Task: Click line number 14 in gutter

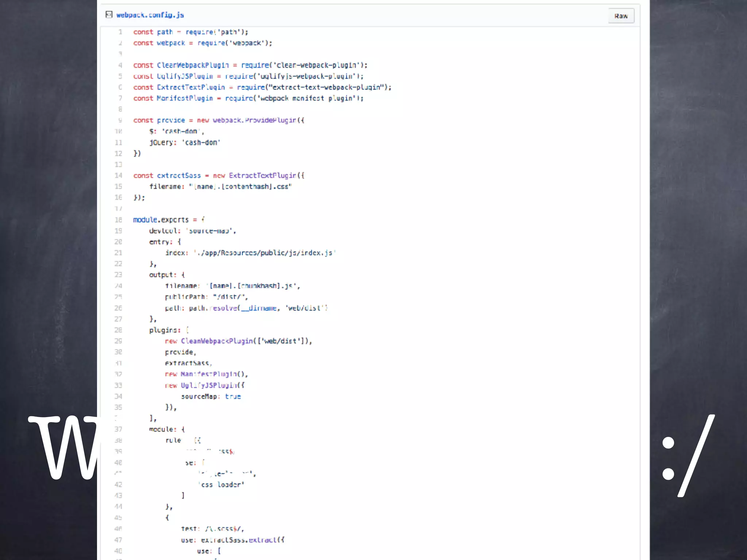Action: pos(119,175)
